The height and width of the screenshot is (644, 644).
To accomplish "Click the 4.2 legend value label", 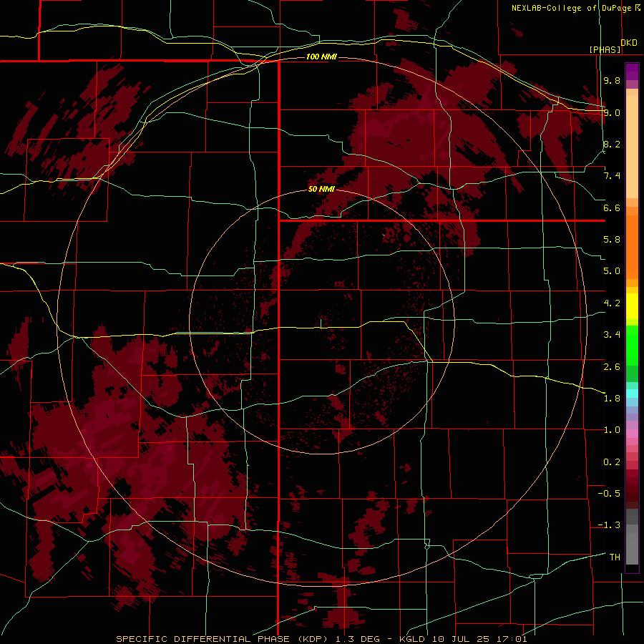I will (x=612, y=303).
